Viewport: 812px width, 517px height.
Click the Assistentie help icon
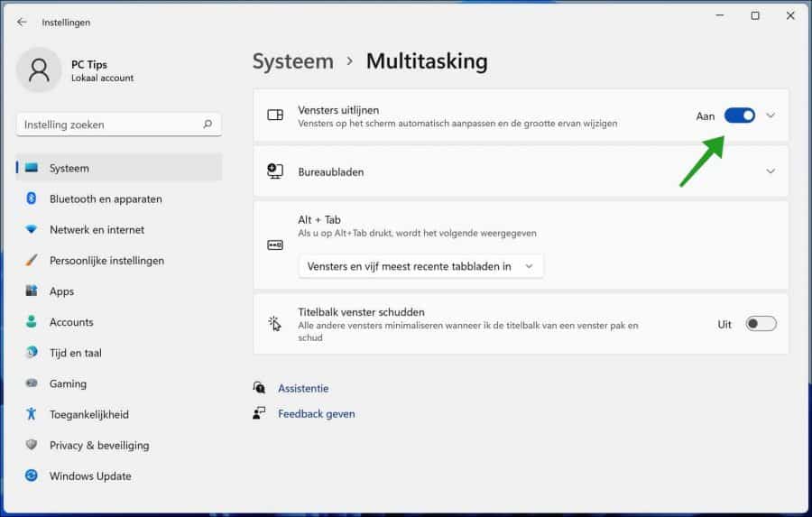pyautogui.click(x=260, y=387)
